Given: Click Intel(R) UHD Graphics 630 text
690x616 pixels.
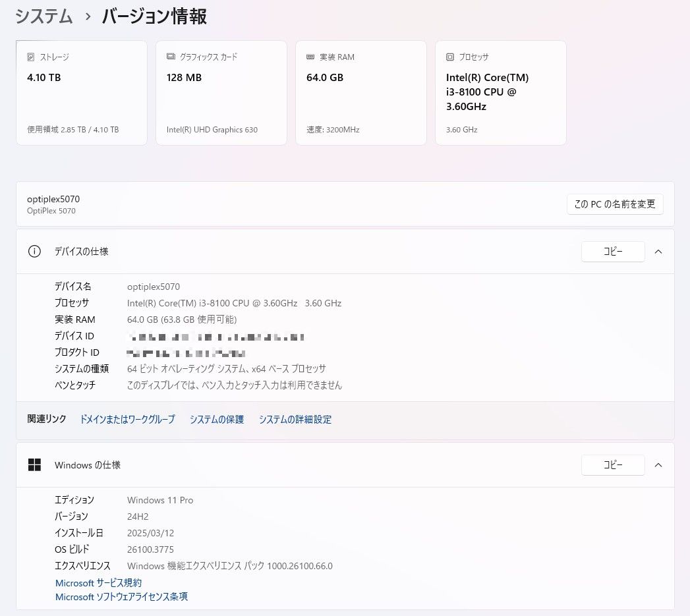Looking at the screenshot, I should click(212, 130).
